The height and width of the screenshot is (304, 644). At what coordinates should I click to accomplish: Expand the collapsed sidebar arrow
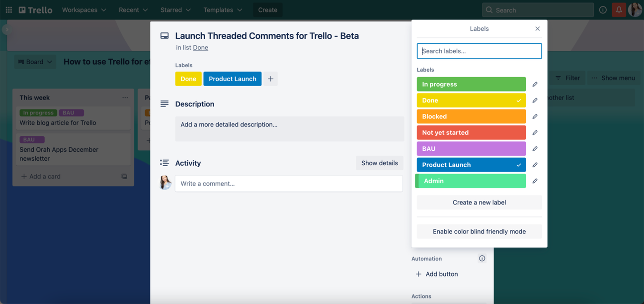pos(6,30)
